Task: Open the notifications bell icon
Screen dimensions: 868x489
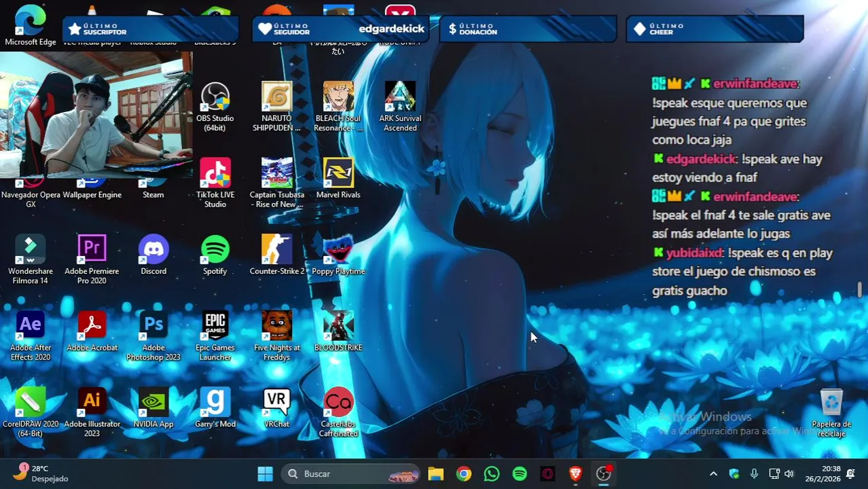Action: [x=852, y=473]
